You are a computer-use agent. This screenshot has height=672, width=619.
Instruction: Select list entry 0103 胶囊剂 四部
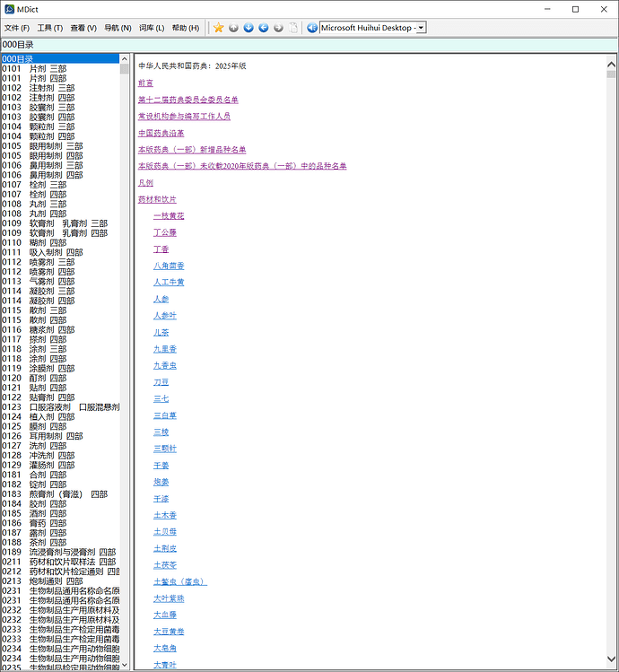pos(60,117)
